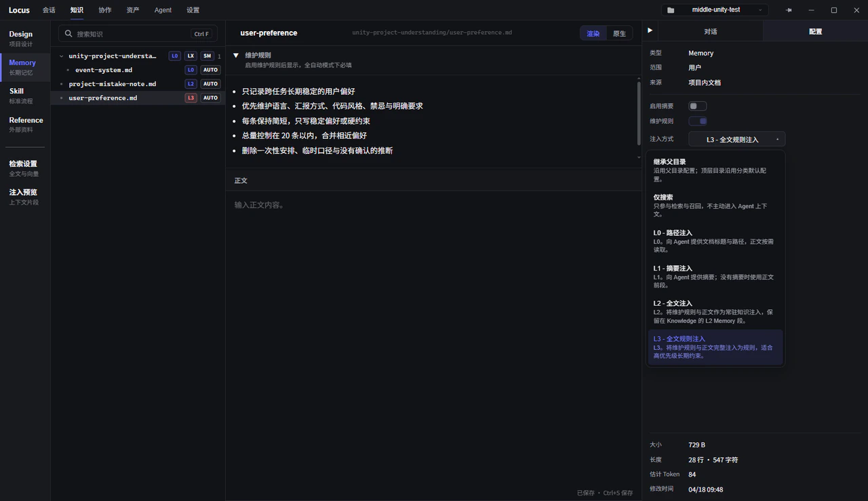Click the play triangle icon left of 对话 tab

tap(650, 31)
